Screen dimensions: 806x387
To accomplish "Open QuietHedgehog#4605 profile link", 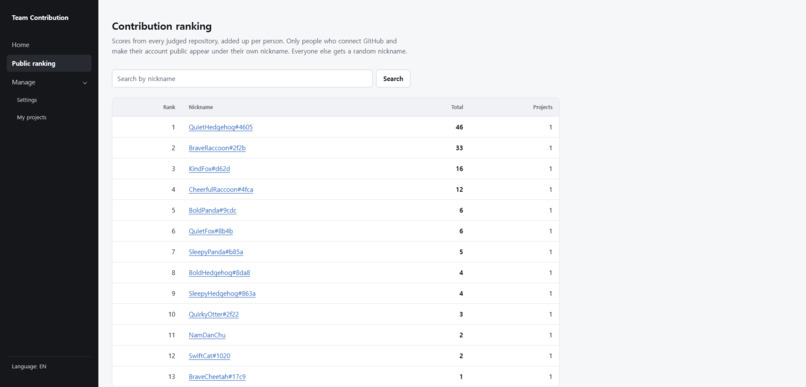I will (x=221, y=127).
